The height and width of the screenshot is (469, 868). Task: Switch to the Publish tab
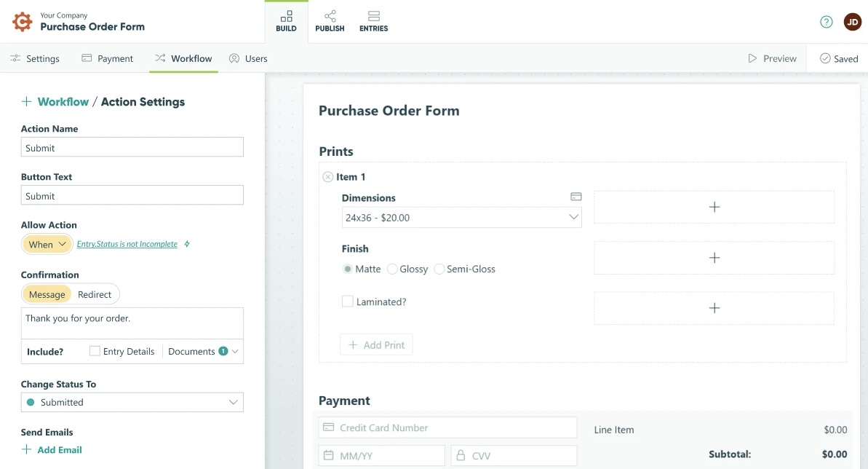330,21
